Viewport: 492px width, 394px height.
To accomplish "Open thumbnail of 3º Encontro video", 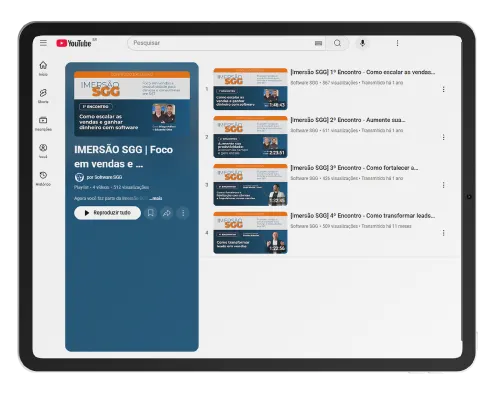I will (x=250, y=185).
